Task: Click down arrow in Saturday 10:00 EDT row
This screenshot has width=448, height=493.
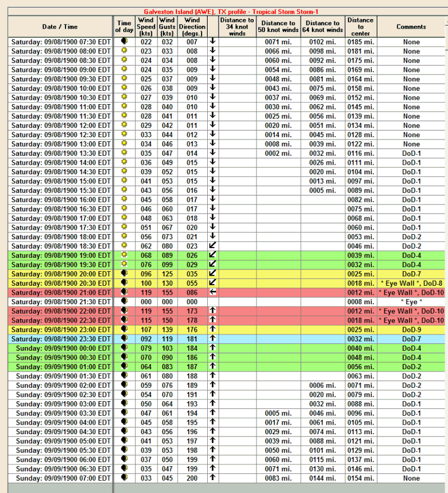Action: [213, 87]
